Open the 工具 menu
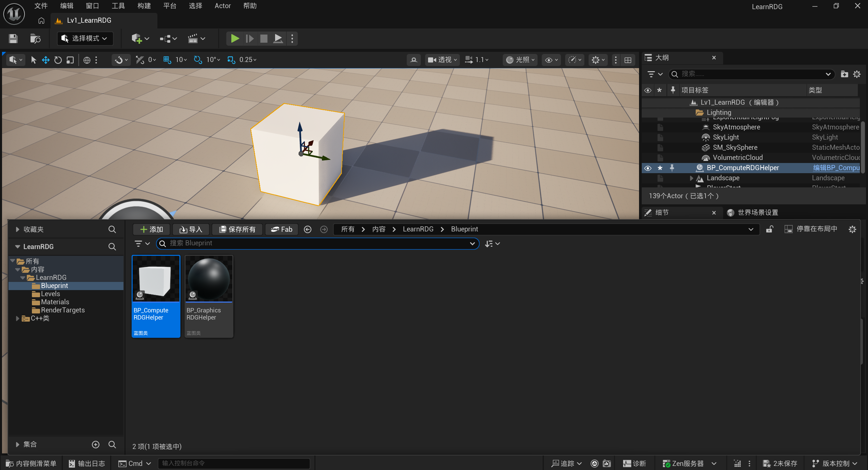This screenshot has width=868, height=470. click(x=118, y=6)
